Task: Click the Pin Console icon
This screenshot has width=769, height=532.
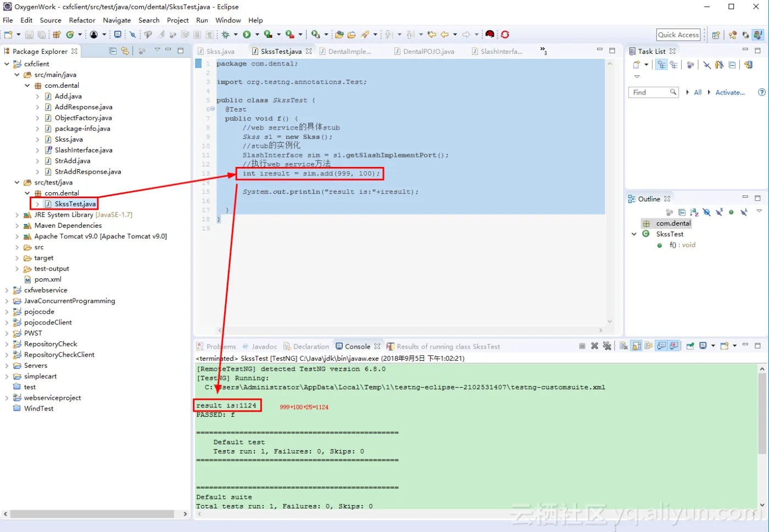Action: point(690,346)
